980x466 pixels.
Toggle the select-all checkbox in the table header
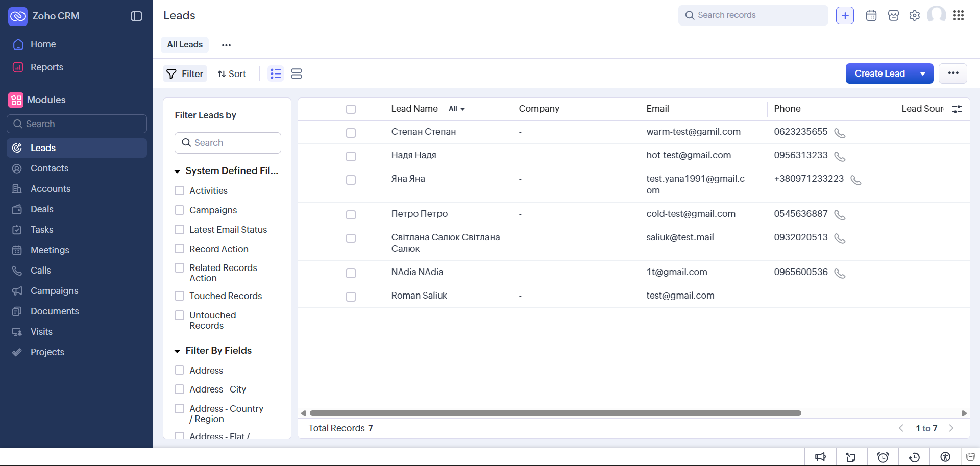click(x=351, y=109)
